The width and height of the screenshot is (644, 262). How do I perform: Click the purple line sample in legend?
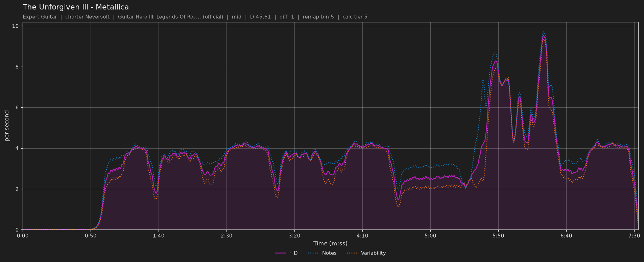click(280, 253)
